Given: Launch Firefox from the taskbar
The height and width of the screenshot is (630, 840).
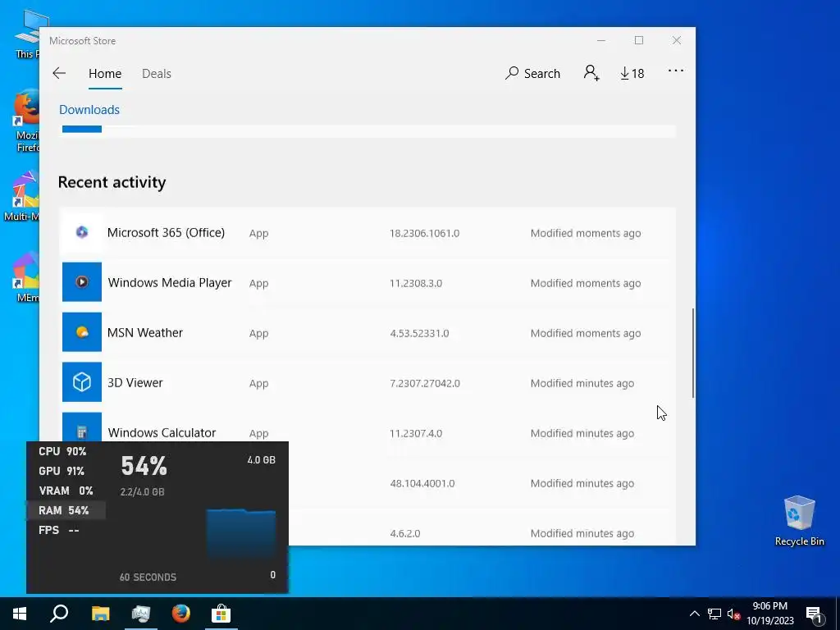Looking at the screenshot, I should pyautogui.click(x=181, y=614).
